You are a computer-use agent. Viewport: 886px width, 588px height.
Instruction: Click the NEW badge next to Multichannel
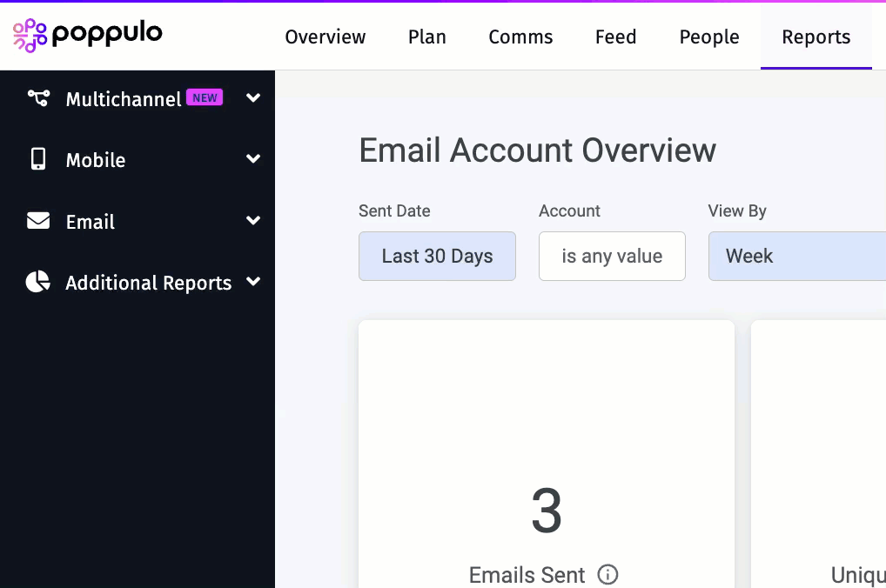coord(205,97)
